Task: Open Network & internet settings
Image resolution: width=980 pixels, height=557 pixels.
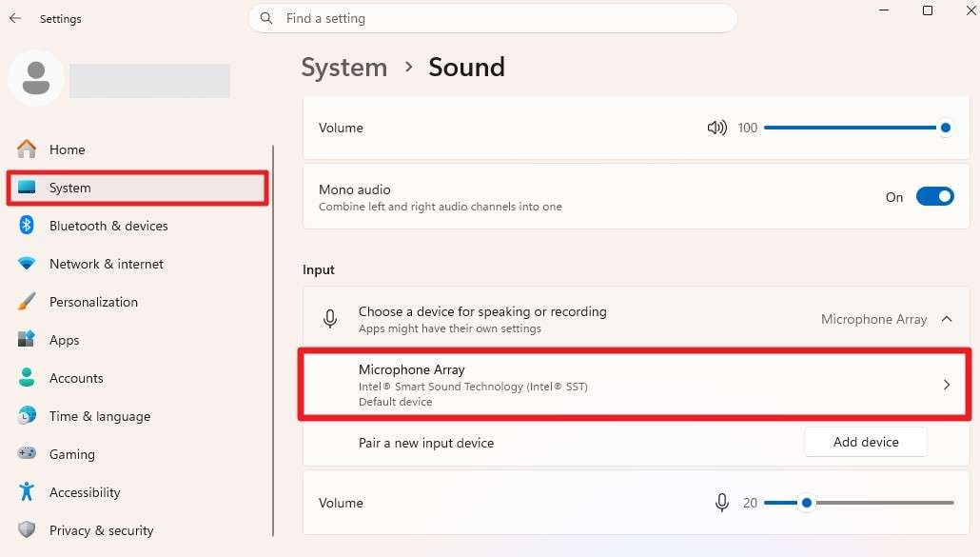Action: click(138, 264)
